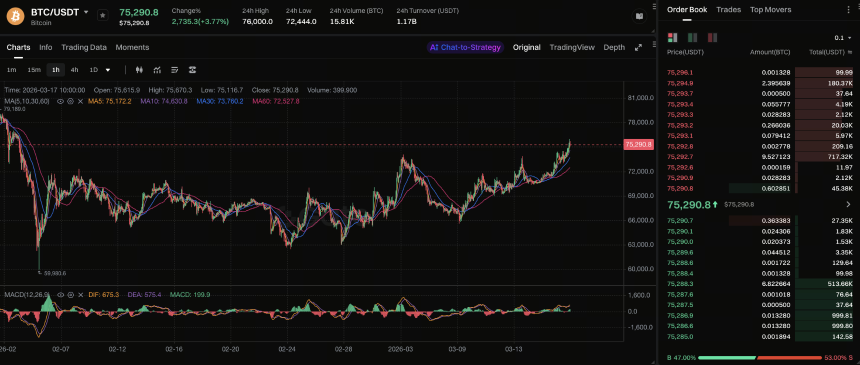Select the 1D timeframe
This screenshot has height=365, width=860.
click(94, 70)
